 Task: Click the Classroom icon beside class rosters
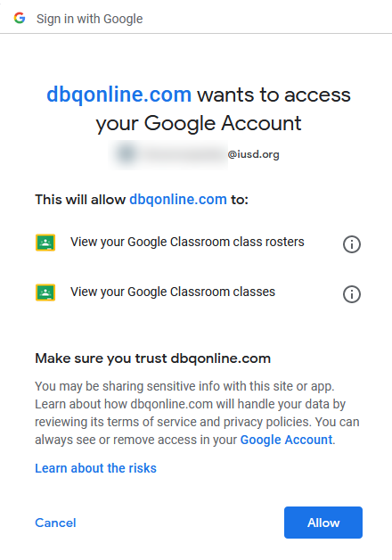click(x=45, y=243)
